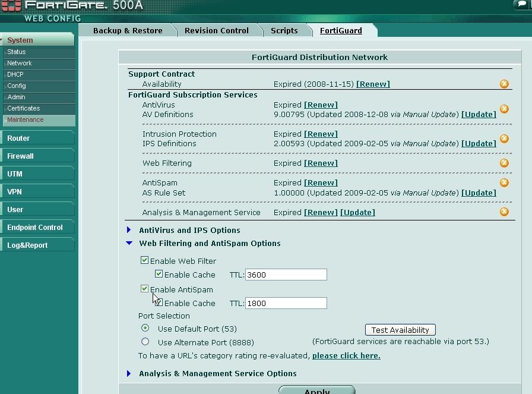The image size is (532, 394).
Task: Click Update link for AS Rule Set
Action: coord(479,193)
